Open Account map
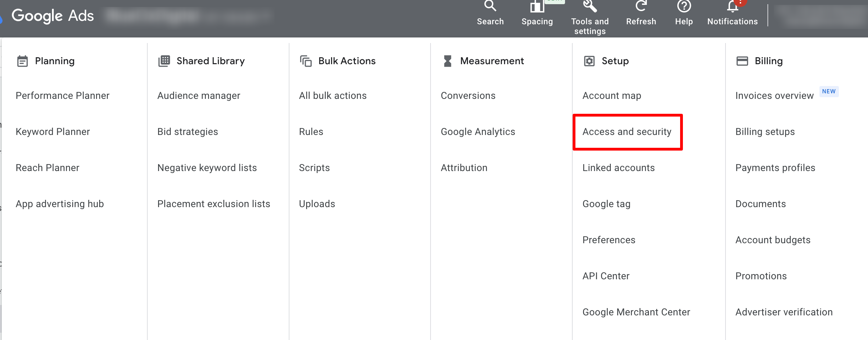 611,96
